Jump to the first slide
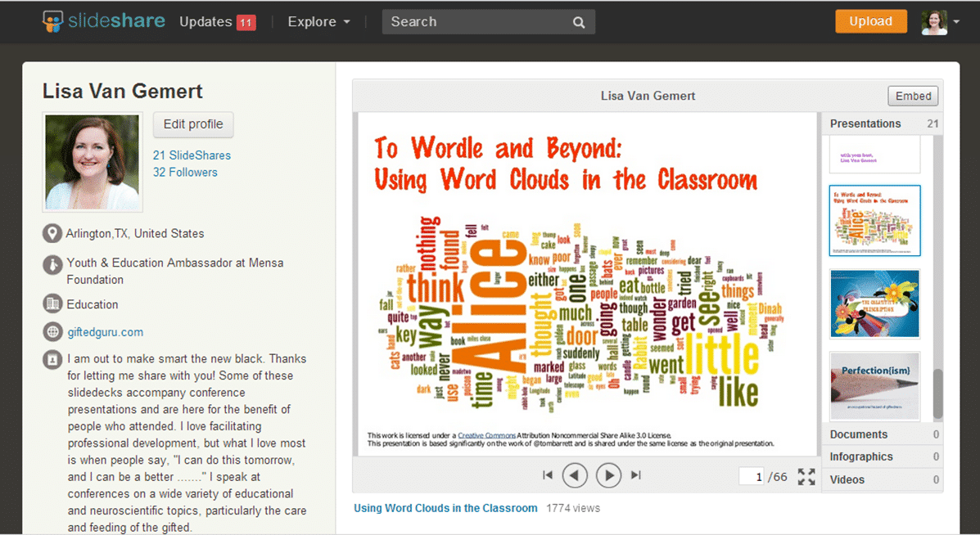The image size is (980, 535). (x=548, y=475)
